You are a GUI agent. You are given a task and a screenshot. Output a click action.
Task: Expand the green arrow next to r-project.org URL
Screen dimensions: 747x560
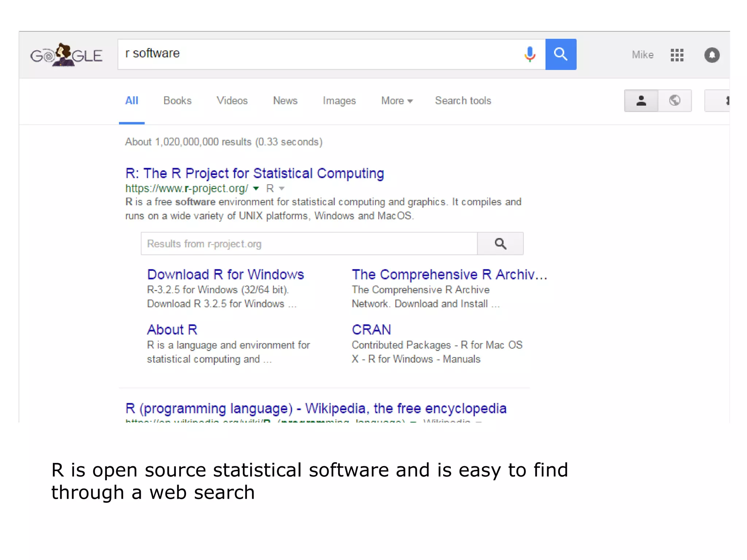[256, 188]
